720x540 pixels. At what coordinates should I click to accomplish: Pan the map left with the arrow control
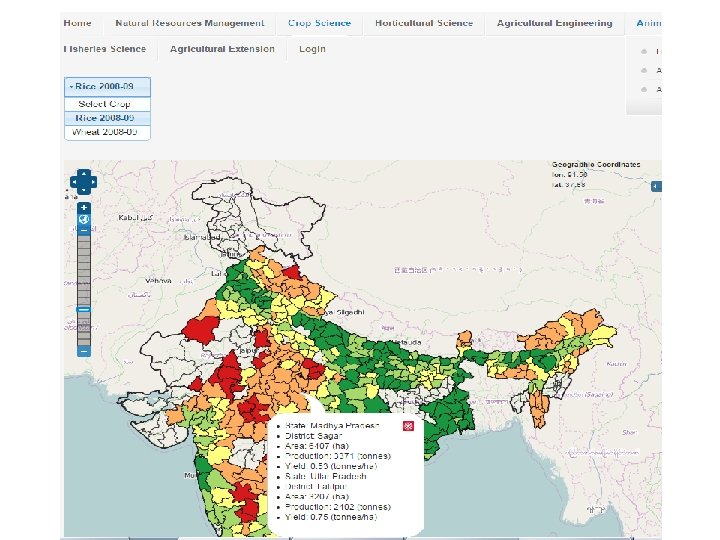pyautogui.click(x=74, y=182)
